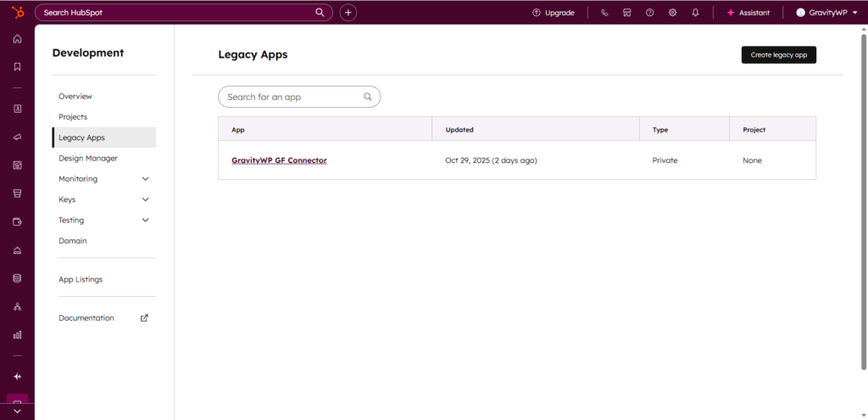868x420 pixels.
Task: Click the Monitoring label in sidebar
Action: point(78,179)
